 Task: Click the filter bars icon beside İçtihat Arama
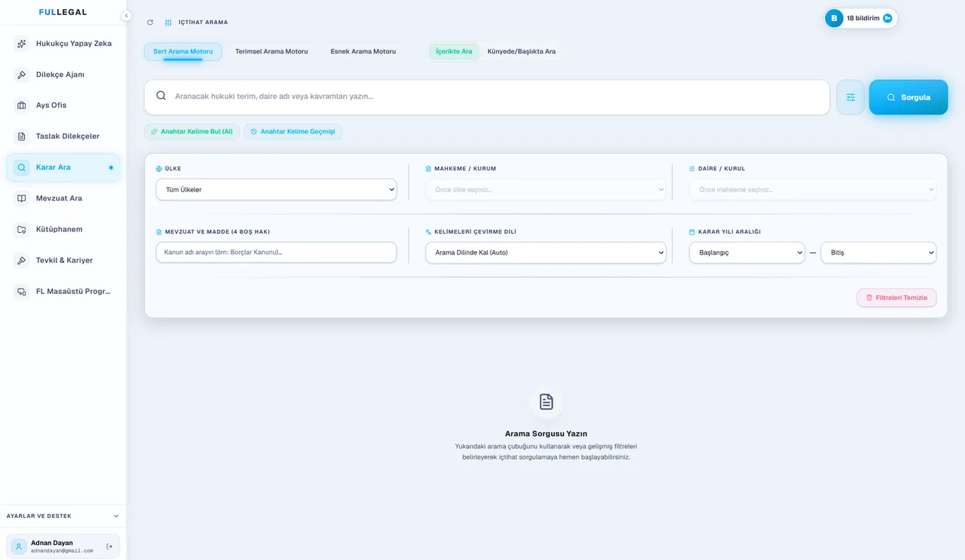tap(168, 23)
